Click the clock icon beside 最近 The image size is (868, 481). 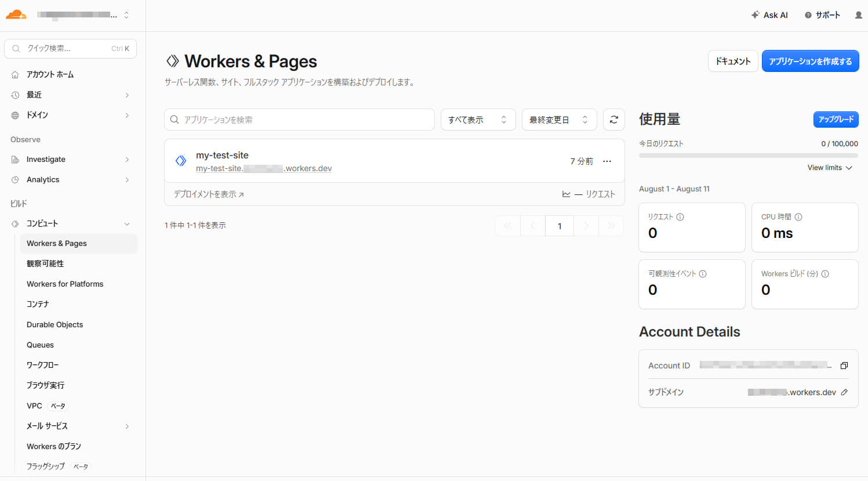(15, 95)
